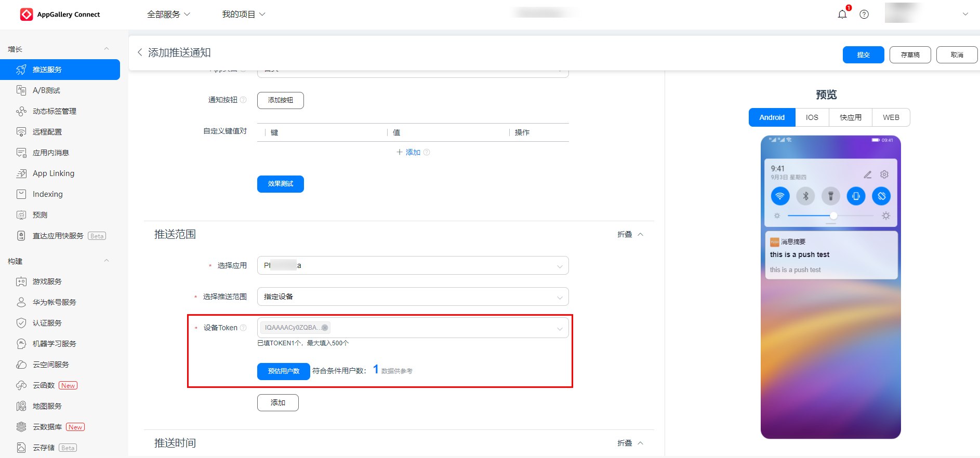Toggle the flashlight in phone preview
The width and height of the screenshot is (980, 458).
(831, 196)
